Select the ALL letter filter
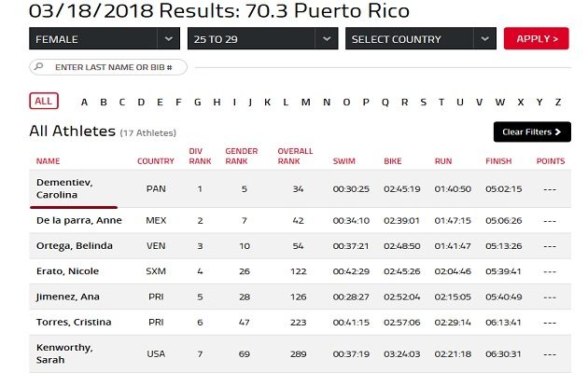Image resolution: width=588 pixels, height=373 pixels. pos(42,102)
